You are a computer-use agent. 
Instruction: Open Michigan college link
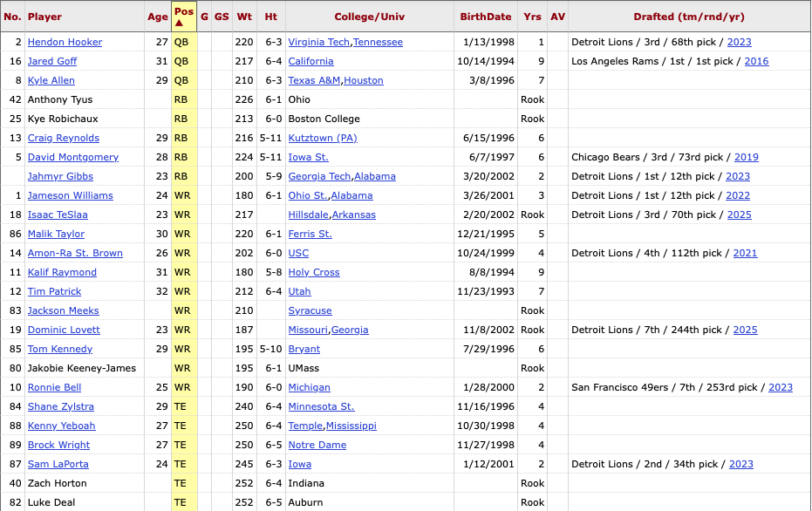(309, 387)
